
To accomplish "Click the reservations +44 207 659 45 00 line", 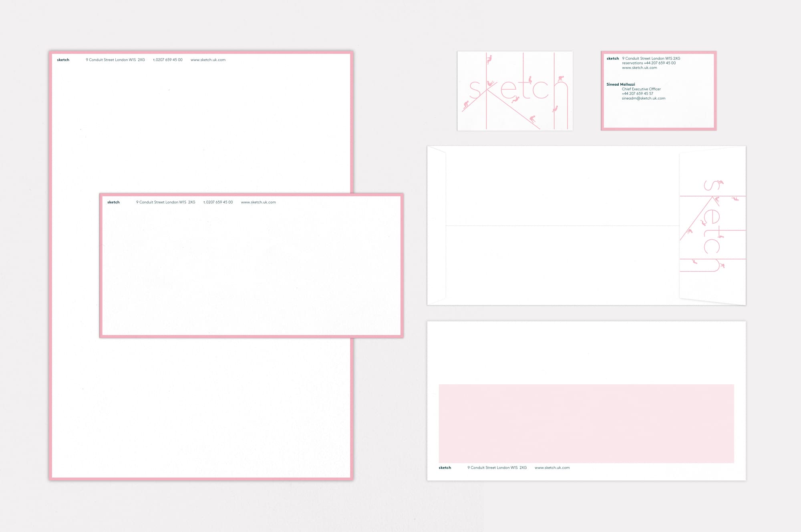I will coord(648,63).
